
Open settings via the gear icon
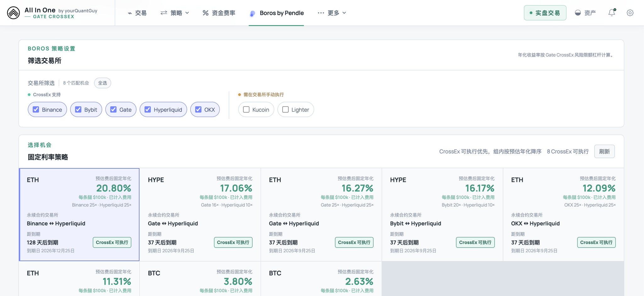click(630, 13)
